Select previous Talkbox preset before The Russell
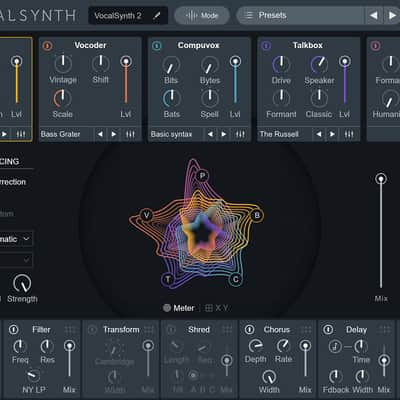Viewport: 400px width, 400px height. [x=319, y=134]
